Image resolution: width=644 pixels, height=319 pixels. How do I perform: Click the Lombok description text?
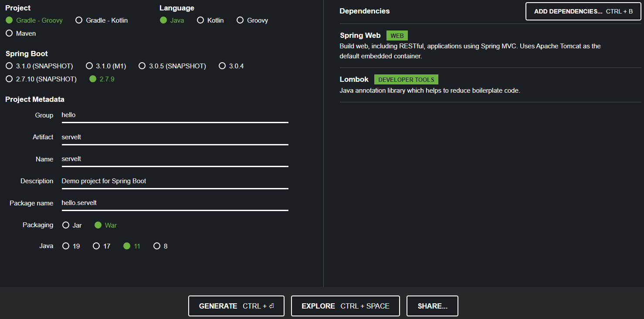(430, 91)
